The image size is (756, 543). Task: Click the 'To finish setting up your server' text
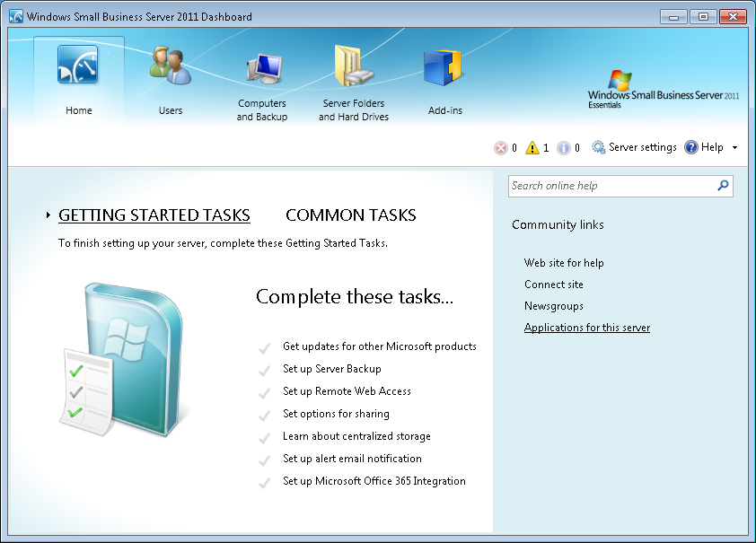tap(223, 243)
